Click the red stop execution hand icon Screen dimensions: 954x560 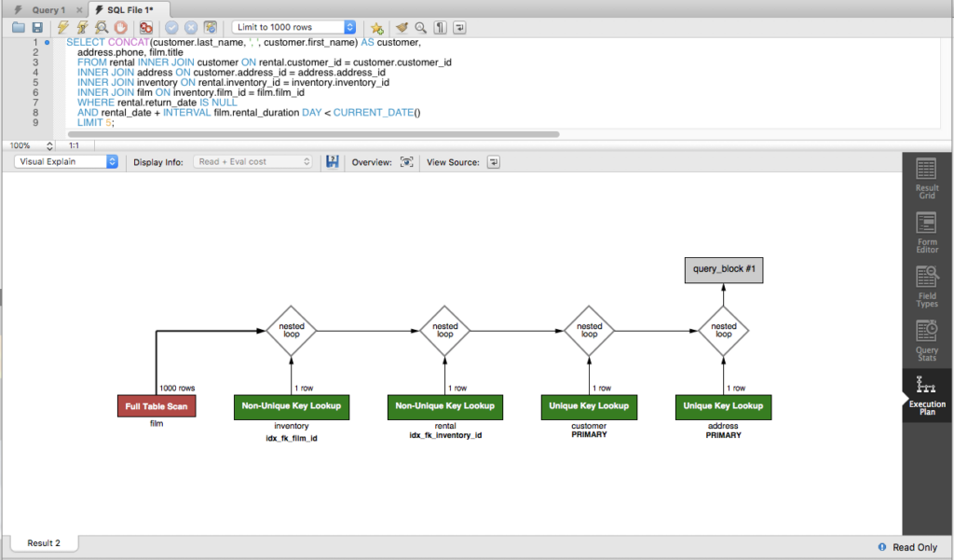click(x=119, y=28)
